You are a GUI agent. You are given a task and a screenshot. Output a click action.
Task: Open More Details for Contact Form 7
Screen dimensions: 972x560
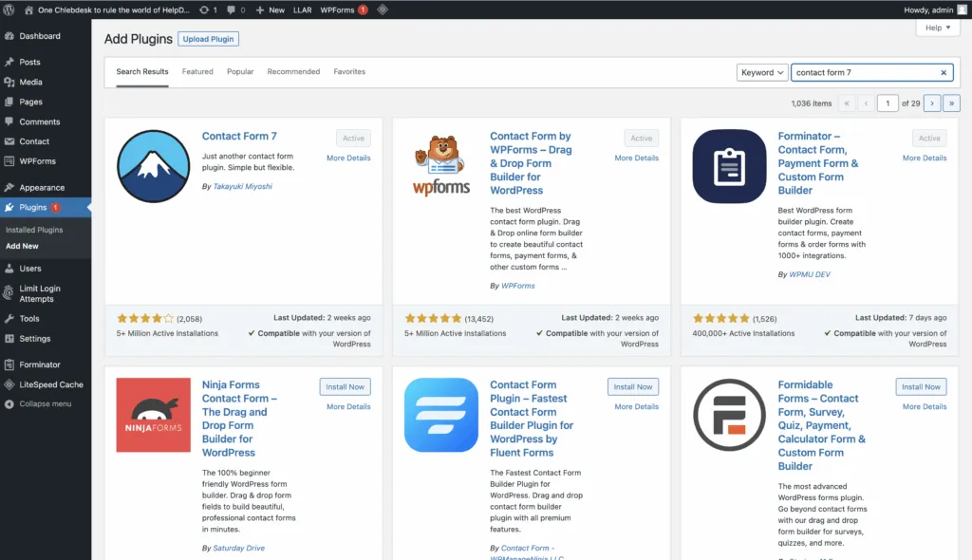point(348,159)
